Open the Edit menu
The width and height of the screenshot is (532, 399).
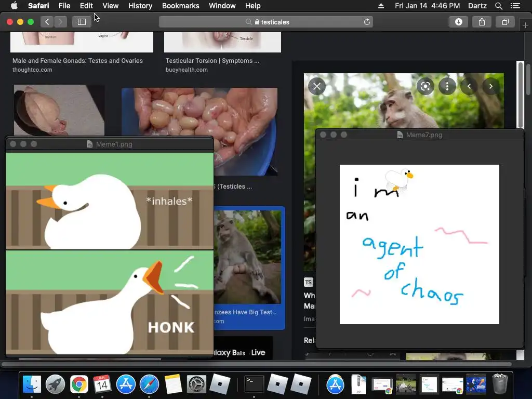pyautogui.click(x=86, y=6)
